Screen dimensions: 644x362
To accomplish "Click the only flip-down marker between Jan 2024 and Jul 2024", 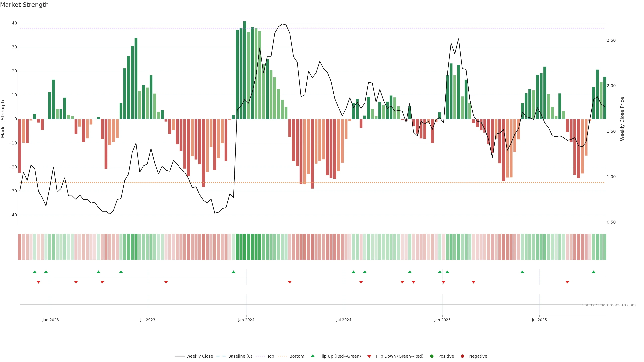I will click(x=290, y=282).
